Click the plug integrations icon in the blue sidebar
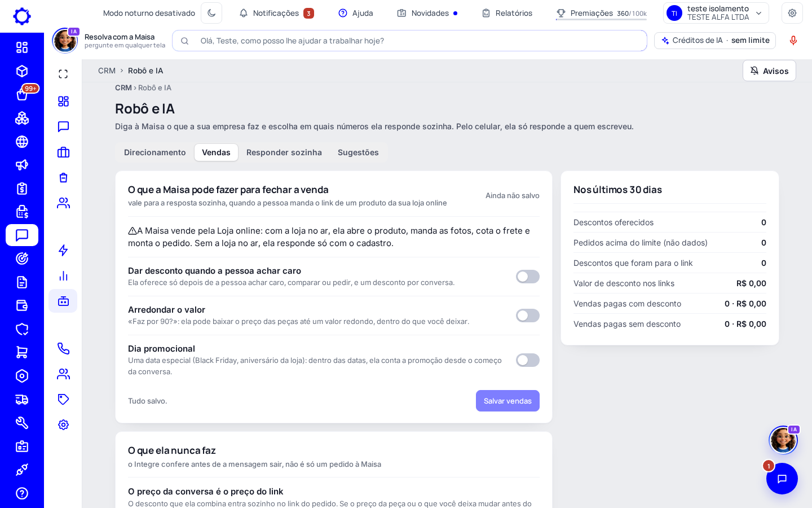This screenshot has width=812, height=508. click(22, 470)
